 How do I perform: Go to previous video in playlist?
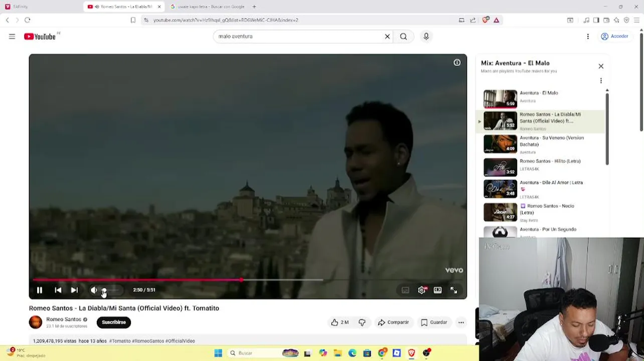58,290
